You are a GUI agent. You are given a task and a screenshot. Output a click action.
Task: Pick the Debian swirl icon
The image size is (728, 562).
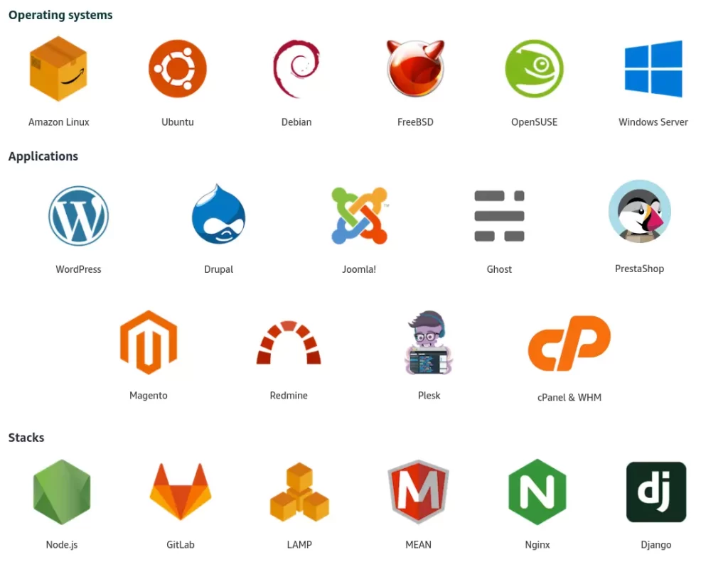pyautogui.click(x=296, y=69)
